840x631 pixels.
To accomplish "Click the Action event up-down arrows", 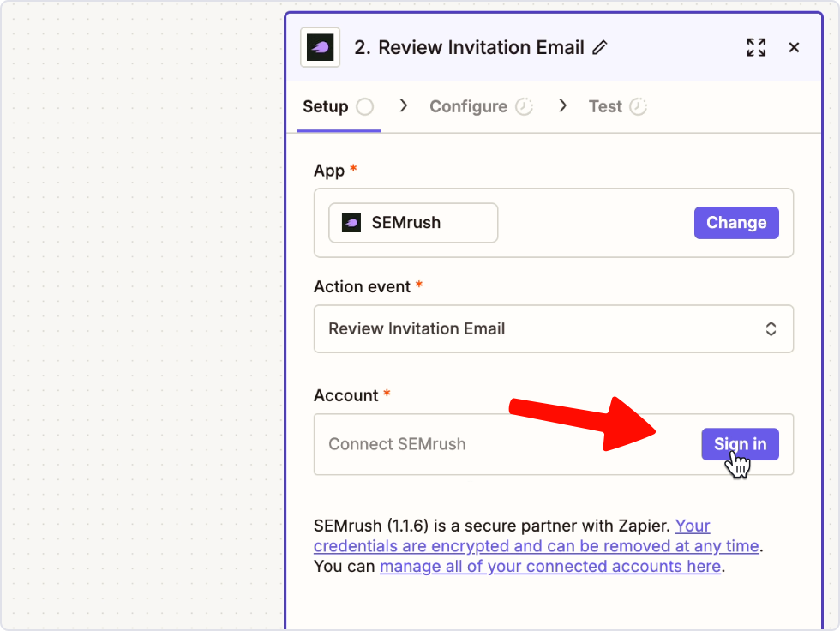I will click(x=771, y=329).
